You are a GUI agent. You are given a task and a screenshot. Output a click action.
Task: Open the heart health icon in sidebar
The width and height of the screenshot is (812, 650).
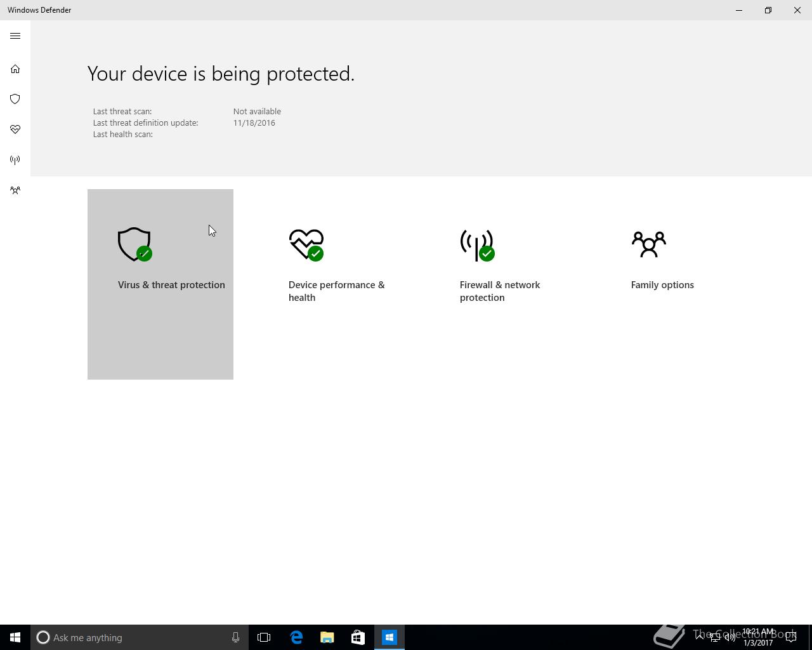[15, 129]
